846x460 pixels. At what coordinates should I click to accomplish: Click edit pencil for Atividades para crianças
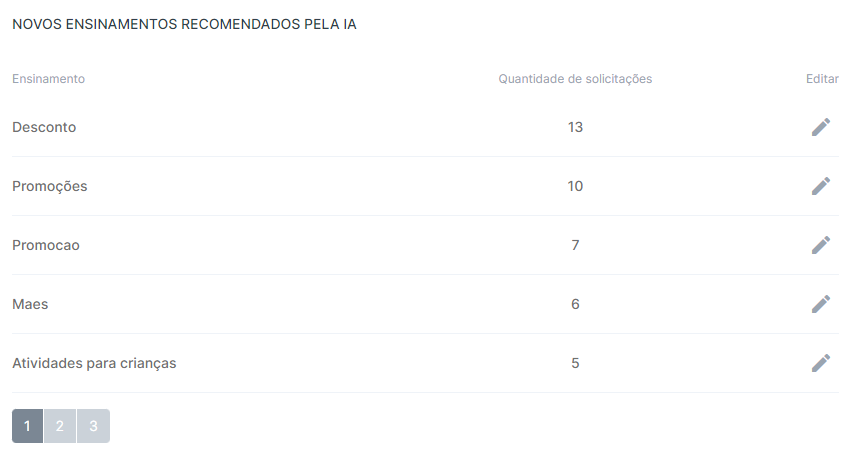pyautogui.click(x=821, y=363)
